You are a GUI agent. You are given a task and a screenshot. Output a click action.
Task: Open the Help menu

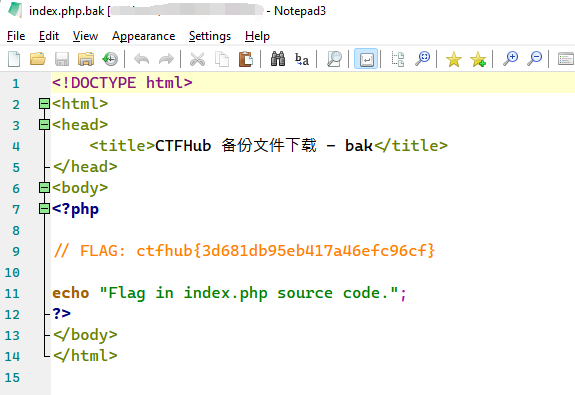point(257,36)
